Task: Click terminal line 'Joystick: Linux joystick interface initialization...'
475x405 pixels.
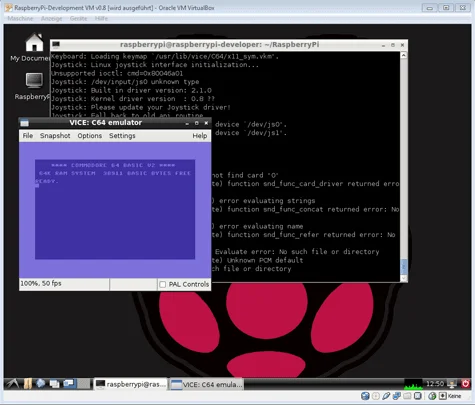Action: tap(155, 65)
